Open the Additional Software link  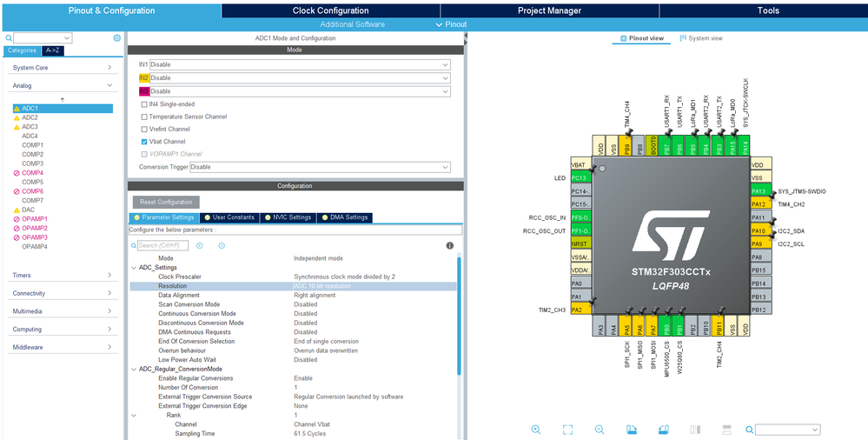click(352, 24)
